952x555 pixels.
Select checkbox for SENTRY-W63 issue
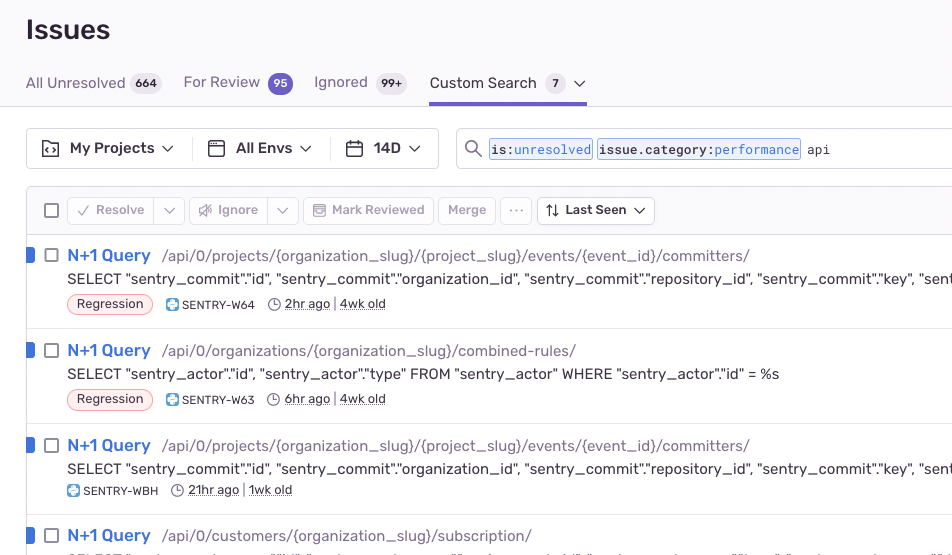[52, 350]
